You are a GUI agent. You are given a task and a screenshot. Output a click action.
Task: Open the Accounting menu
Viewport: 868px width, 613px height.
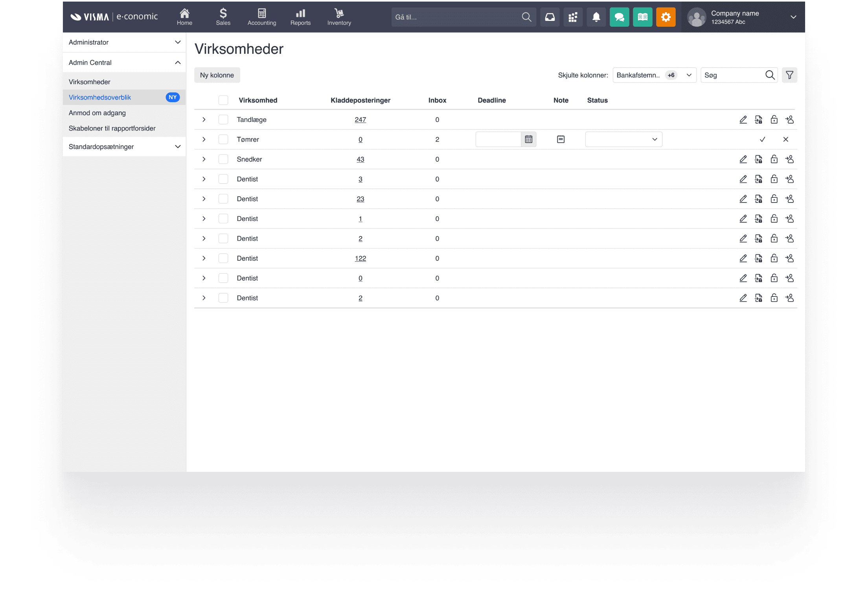pyautogui.click(x=261, y=17)
